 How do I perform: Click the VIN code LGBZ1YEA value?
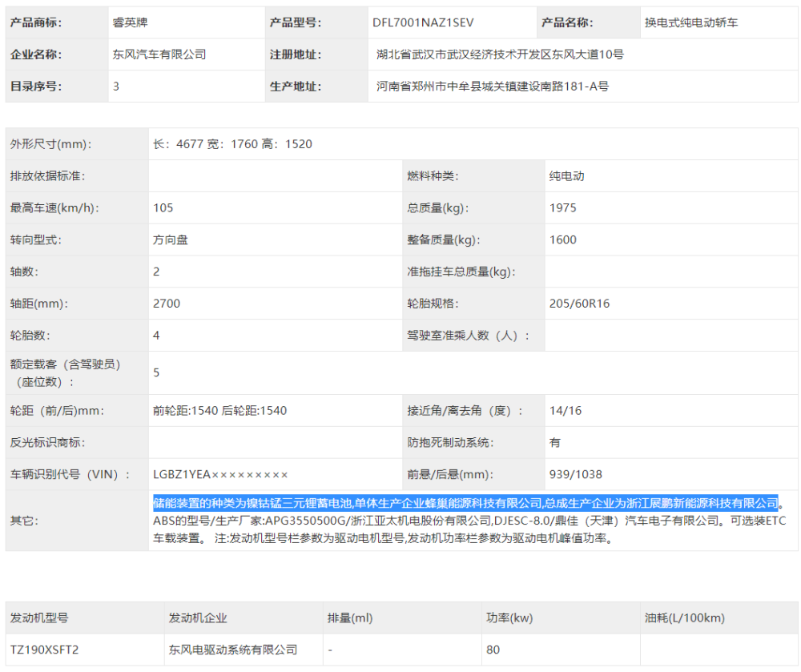point(220,475)
